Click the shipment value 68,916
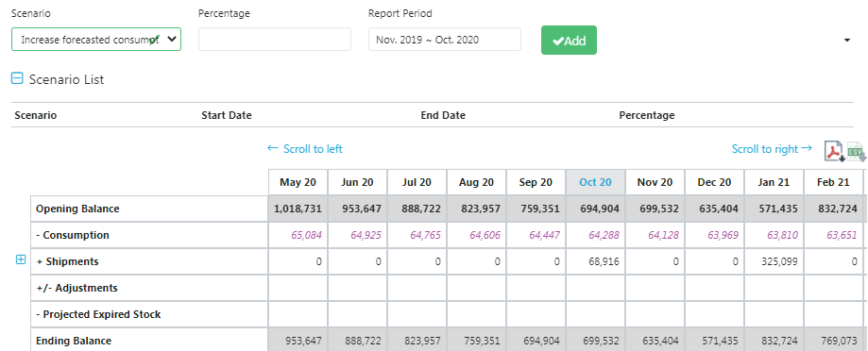 604,261
